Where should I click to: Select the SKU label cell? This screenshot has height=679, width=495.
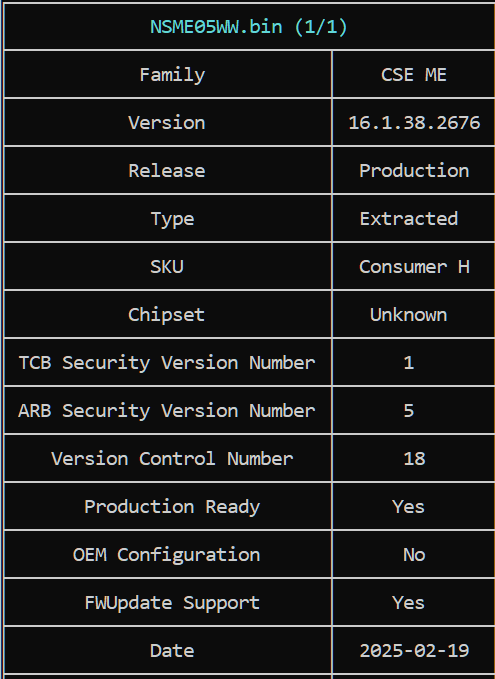(167, 267)
